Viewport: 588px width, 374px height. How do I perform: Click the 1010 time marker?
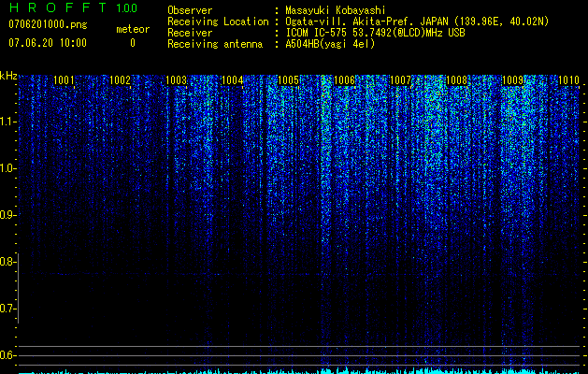pos(568,79)
